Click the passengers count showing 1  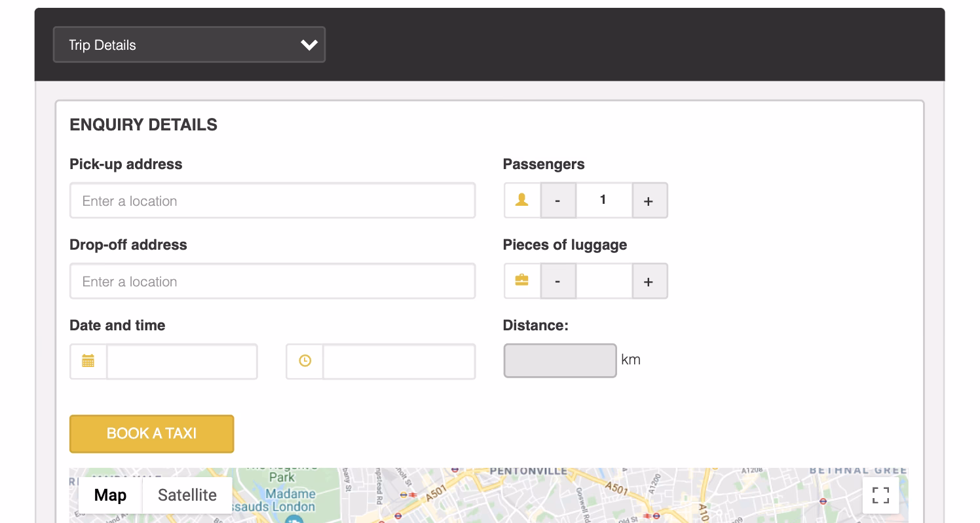coord(603,200)
